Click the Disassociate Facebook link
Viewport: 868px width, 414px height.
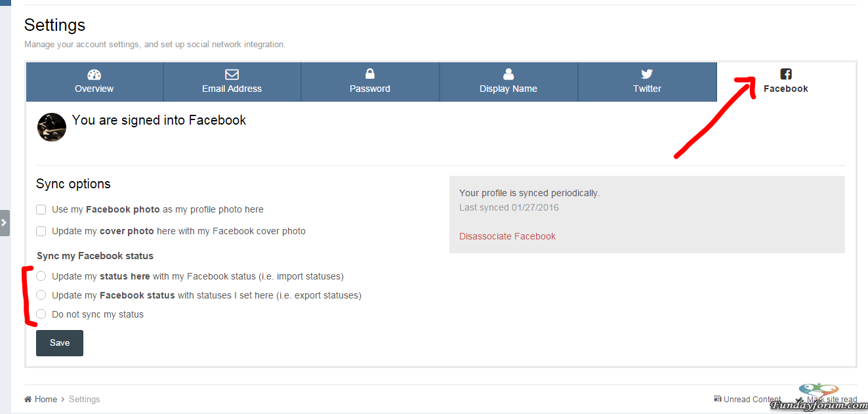tap(507, 236)
